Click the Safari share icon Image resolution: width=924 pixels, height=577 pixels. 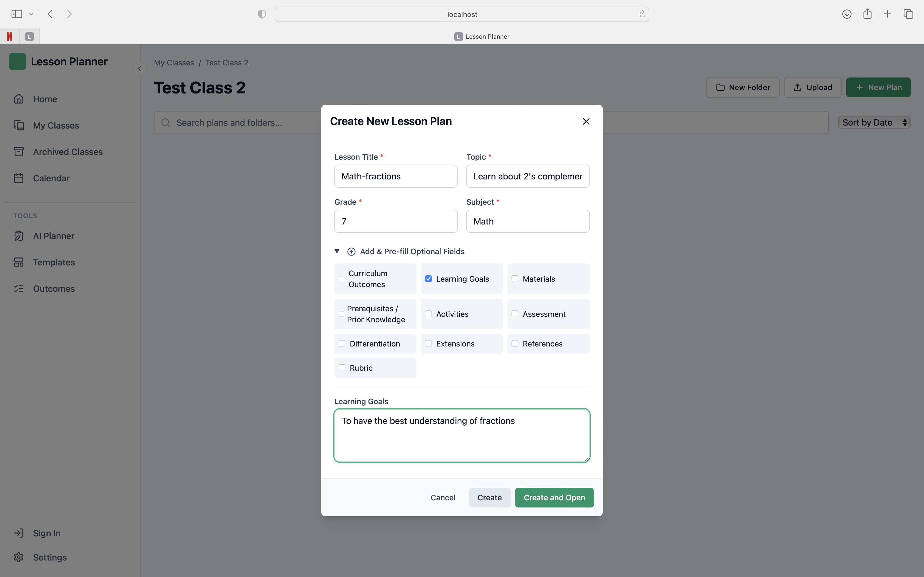tap(867, 14)
